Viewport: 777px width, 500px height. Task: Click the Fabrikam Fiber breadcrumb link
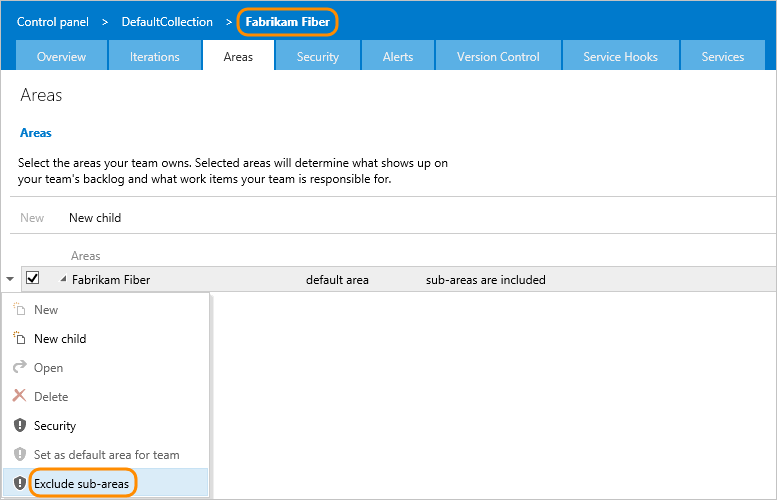(287, 22)
